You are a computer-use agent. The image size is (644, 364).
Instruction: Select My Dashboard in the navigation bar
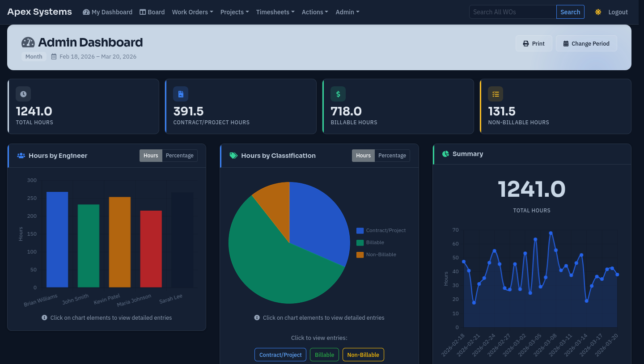[x=107, y=12]
